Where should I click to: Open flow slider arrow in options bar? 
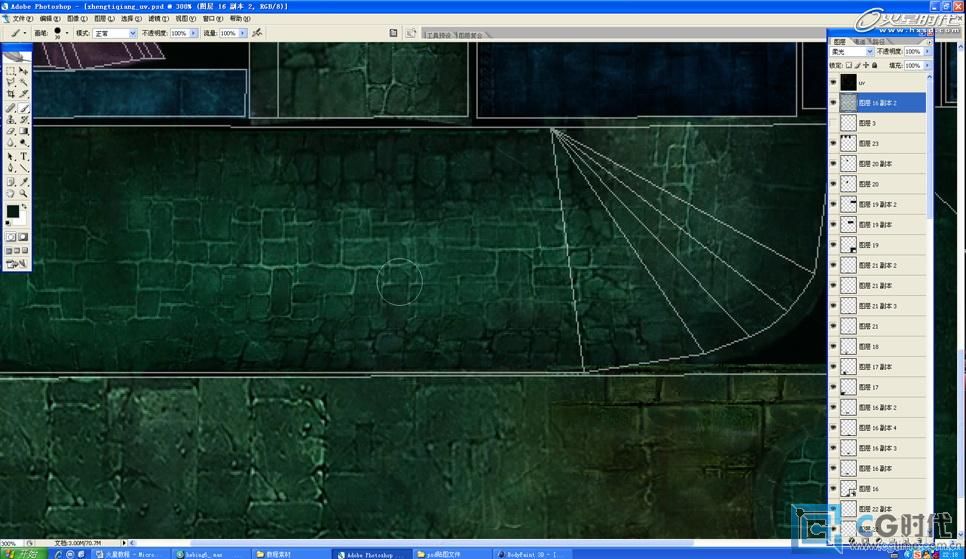pyautogui.click(x=243, y=33)
